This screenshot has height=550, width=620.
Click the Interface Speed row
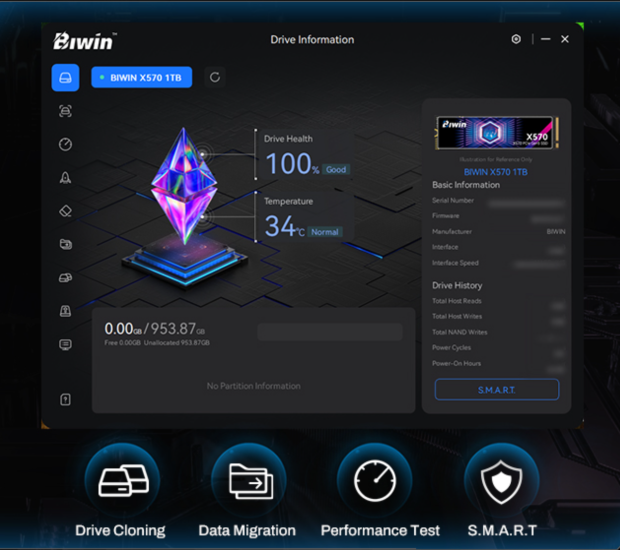pos(498,263)
